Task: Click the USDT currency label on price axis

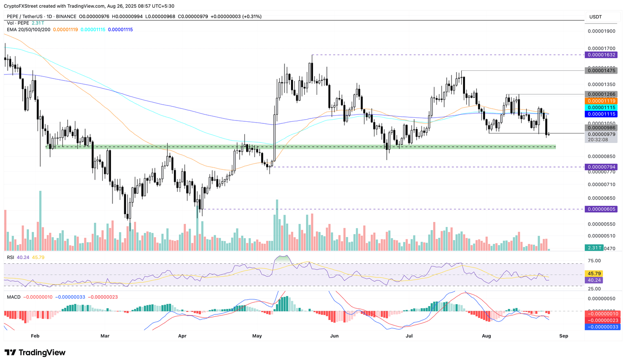Action: [595, 17]
